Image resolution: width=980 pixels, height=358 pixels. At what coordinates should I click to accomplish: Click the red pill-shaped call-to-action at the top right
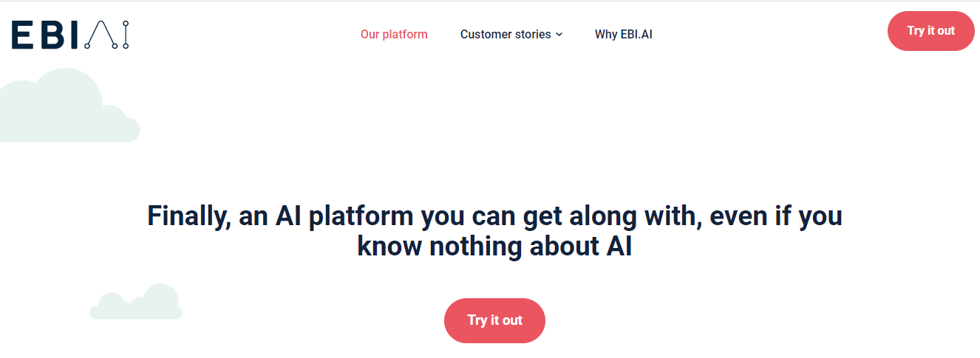click(930, 31)
